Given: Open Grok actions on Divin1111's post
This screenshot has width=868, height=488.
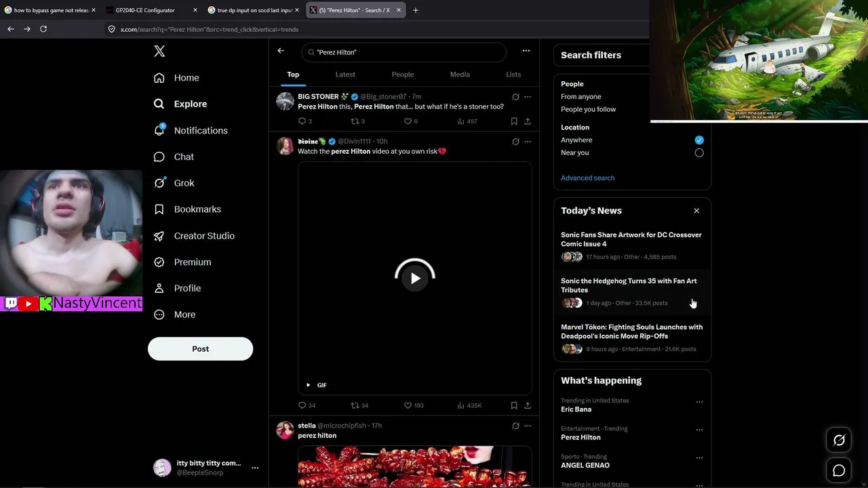Looking at the screenshot, I should (x=515, y=142).
